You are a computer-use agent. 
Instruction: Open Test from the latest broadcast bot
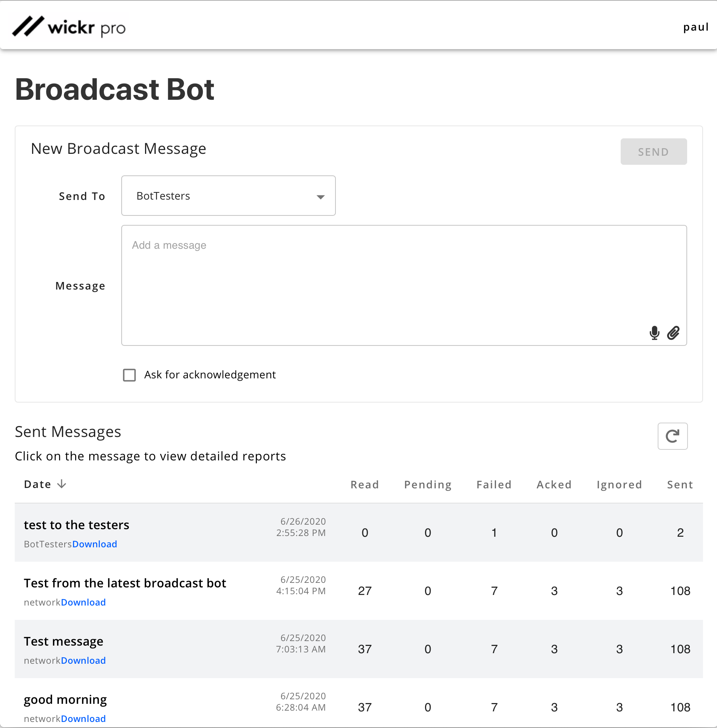click(x=125, y=583)
